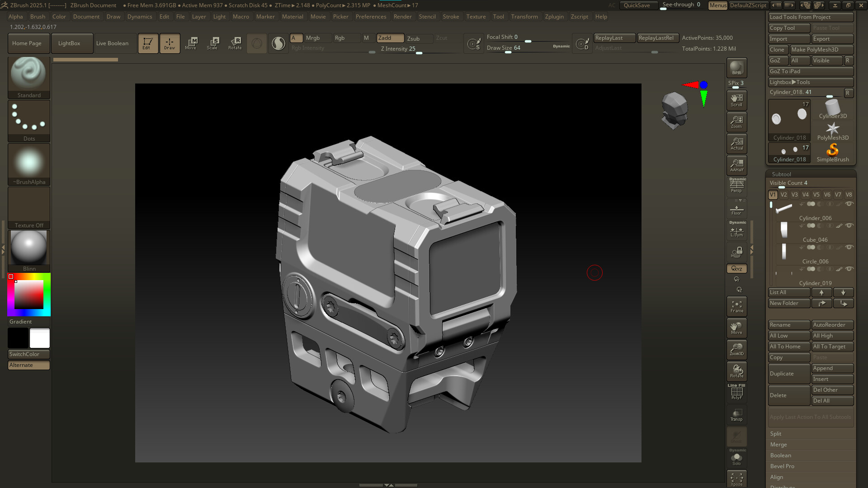This screenshot has height=488, width=868.
Task: Click the Transp icon in the right shelf
Action: point(736,414)
